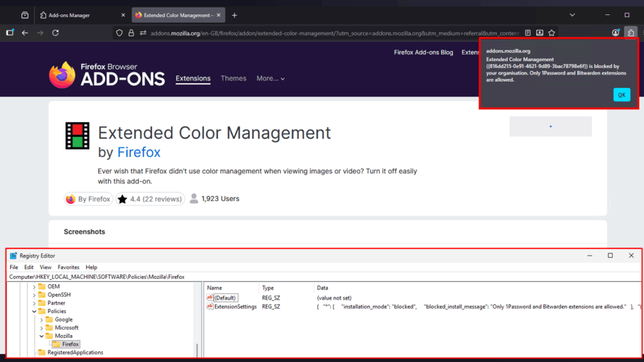Click the Firefox Browser Add-ons logo

(x=107, y=74)
